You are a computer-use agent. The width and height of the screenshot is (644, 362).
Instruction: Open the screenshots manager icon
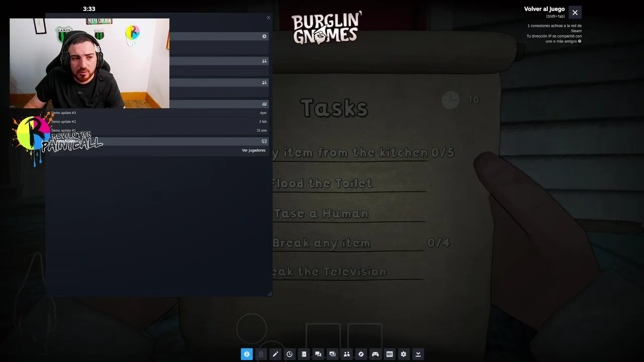332,354
